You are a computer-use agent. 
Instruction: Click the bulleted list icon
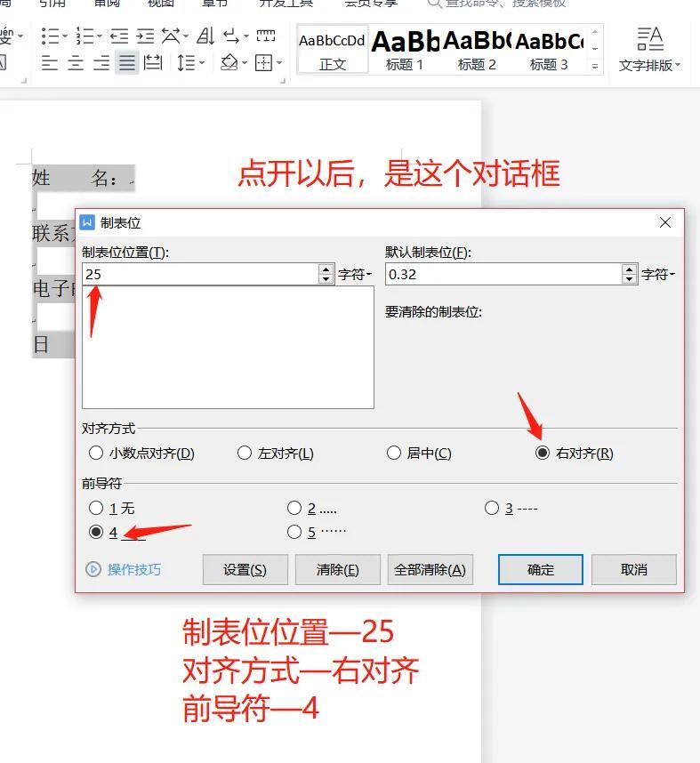click(50, 36)
